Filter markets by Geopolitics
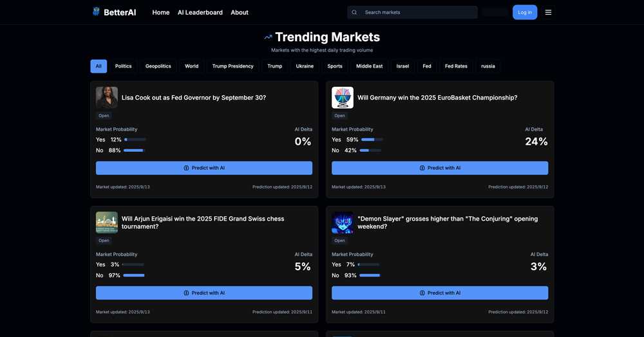 pyautogui.click(x=158, y=66)
